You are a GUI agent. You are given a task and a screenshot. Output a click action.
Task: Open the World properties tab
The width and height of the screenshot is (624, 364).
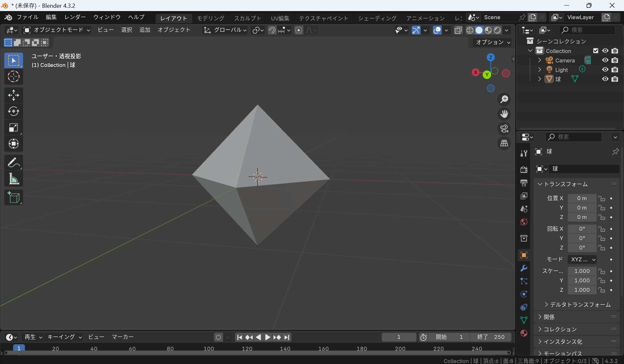click(x=524, y=222)
